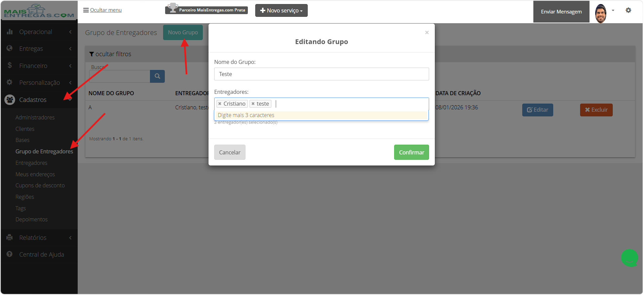Expand the Relatórios sidebar section

coord(39,238)
